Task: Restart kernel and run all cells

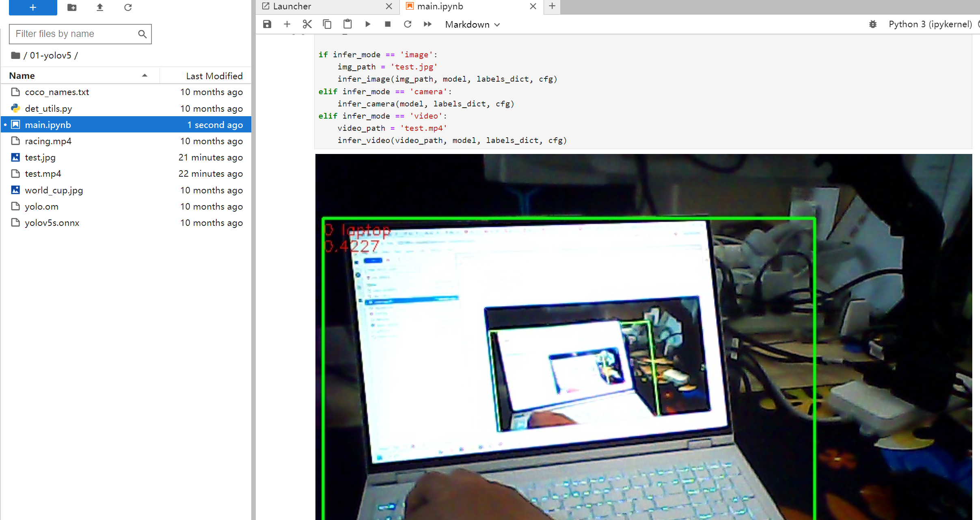Action: click(427, 24)
